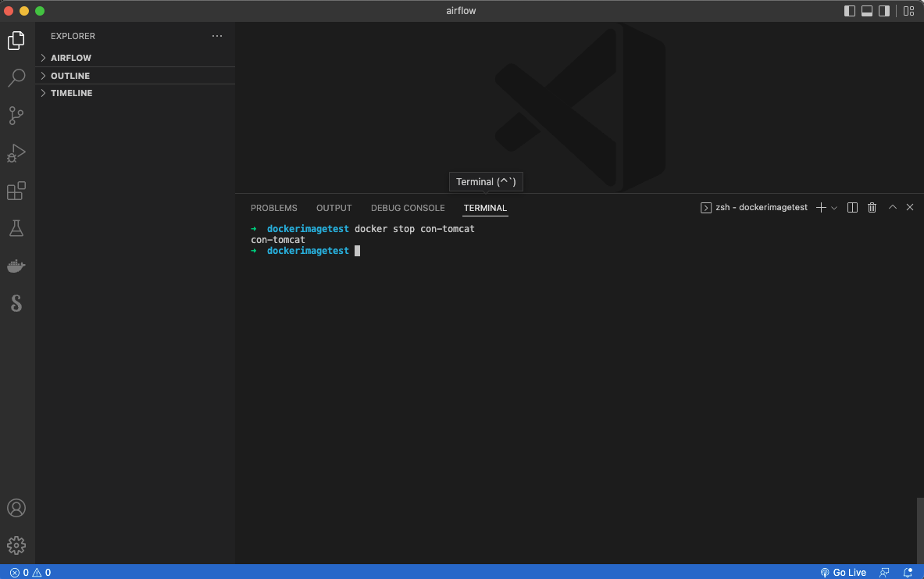The image size is (924, 579).
Task: Switch to the OUTPUT tab
Action: click(334, 208)
